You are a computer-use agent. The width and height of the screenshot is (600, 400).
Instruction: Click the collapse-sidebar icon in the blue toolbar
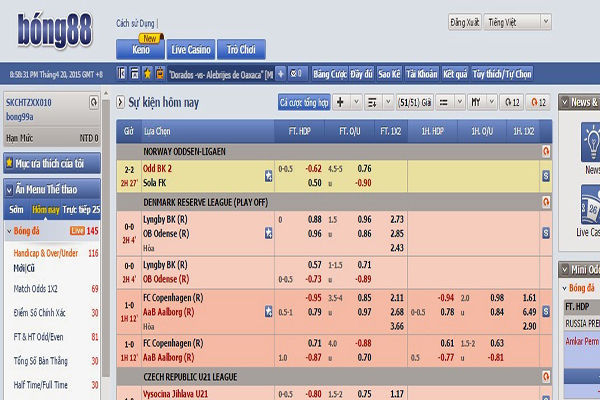tap(122, 73)
